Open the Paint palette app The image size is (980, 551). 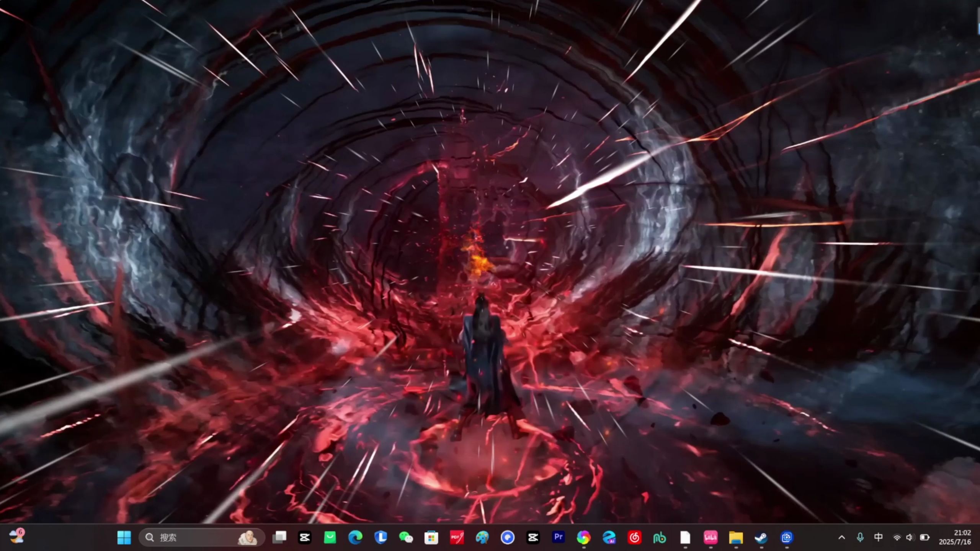coord(482,538)
